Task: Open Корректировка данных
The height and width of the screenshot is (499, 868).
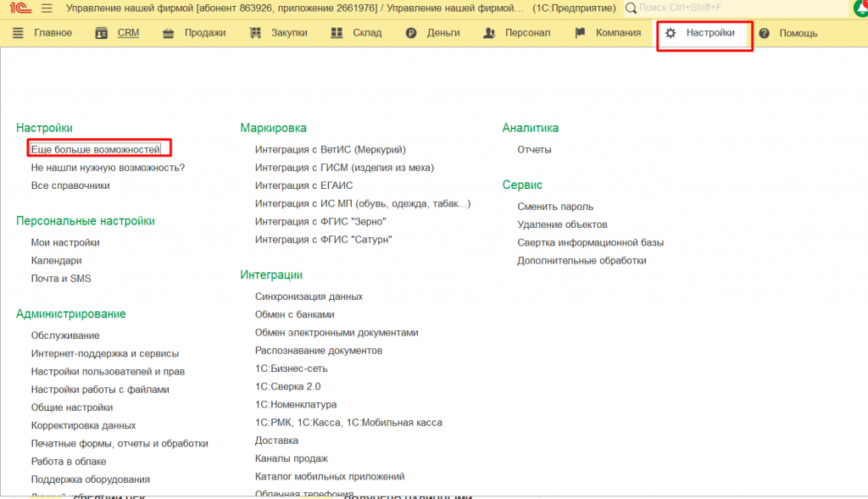Action: (84, 425)
